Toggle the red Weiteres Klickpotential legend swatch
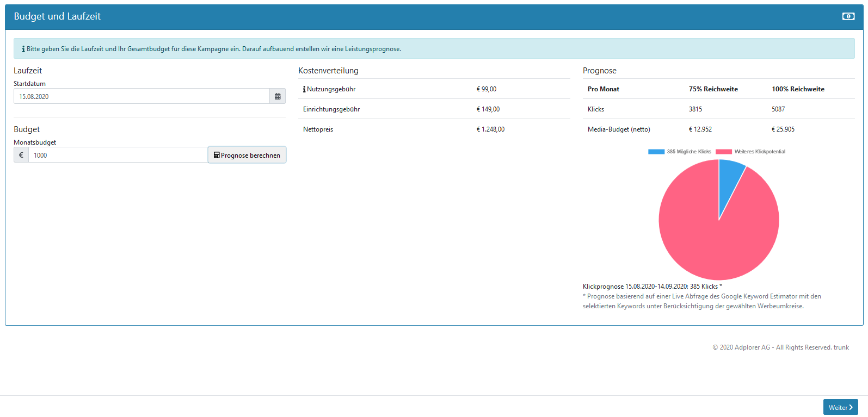Image resolution: width=868 pixels, height=417 pixels. coord(724,152)
